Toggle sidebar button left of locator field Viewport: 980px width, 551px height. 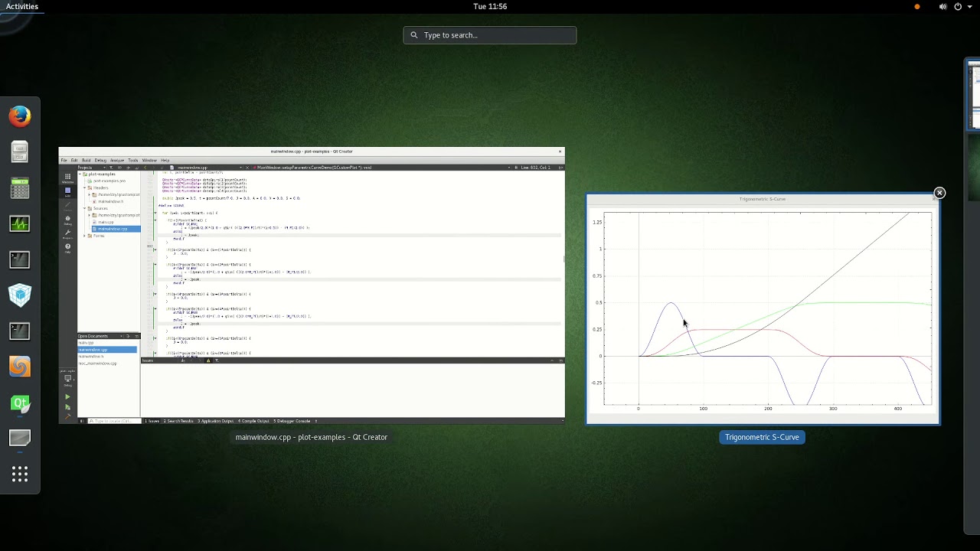coord(81,421)
